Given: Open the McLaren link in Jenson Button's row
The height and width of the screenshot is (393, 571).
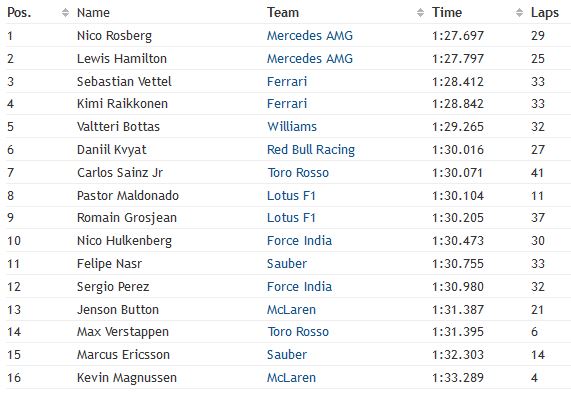Looking at the screenshot, I should tap(291, 310).
